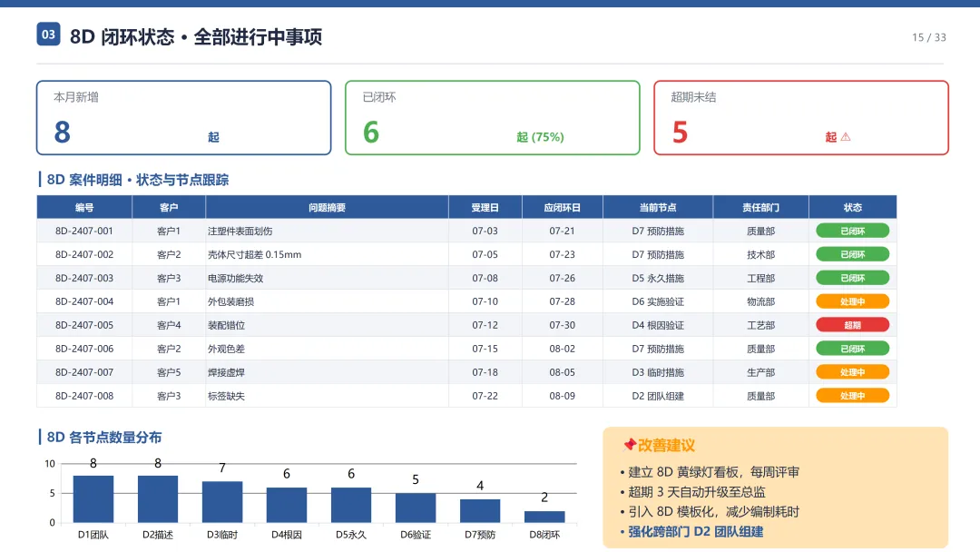Select the 客户 column header
The image size is (980, 552).
[169, 207]
